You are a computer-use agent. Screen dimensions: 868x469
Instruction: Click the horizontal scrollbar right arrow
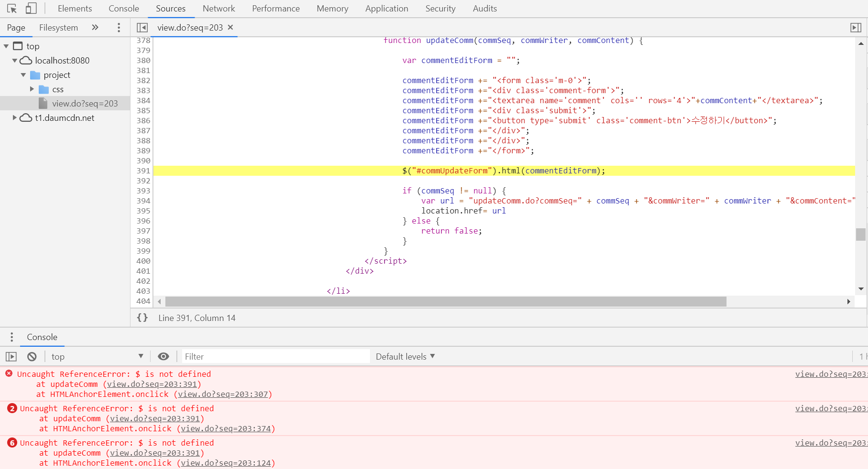pos(848,301)
